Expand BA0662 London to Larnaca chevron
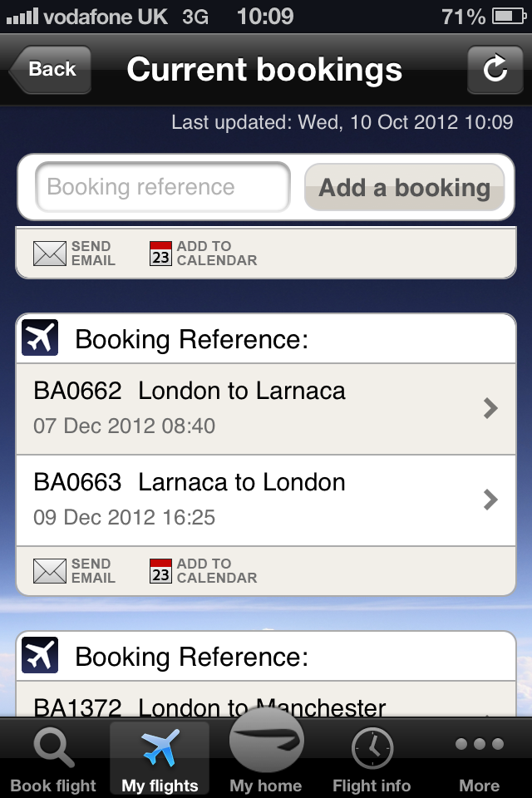Screen dimensions: 532x798 coord(490,408)
